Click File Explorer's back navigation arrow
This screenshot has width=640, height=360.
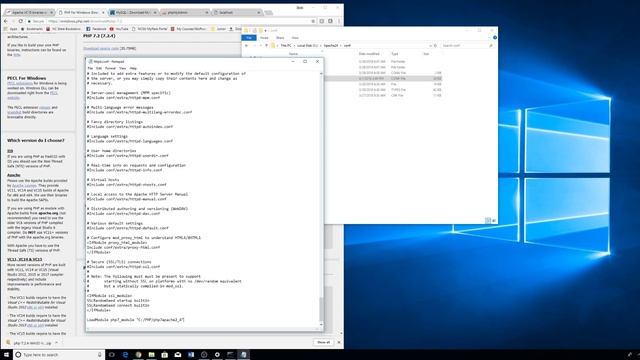point(246,46)
